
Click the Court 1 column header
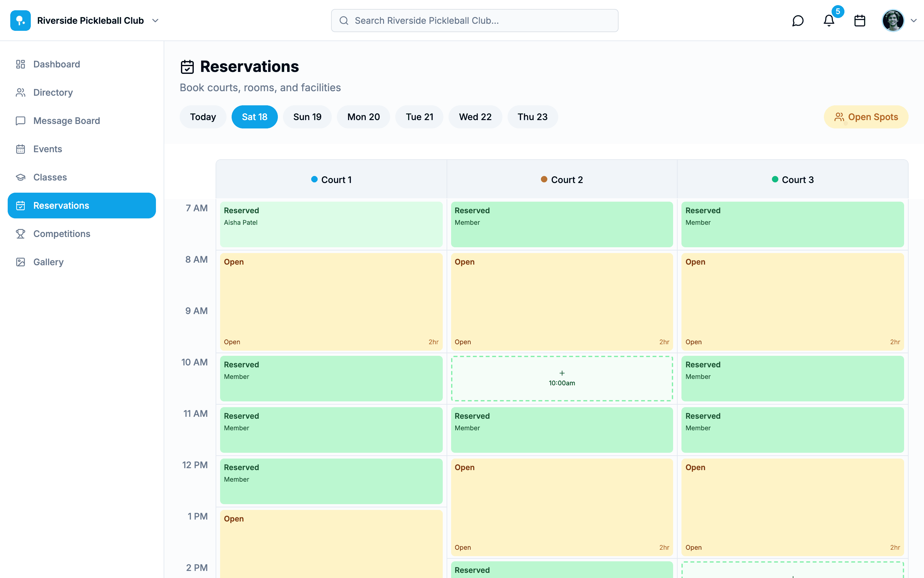(331, 179)
